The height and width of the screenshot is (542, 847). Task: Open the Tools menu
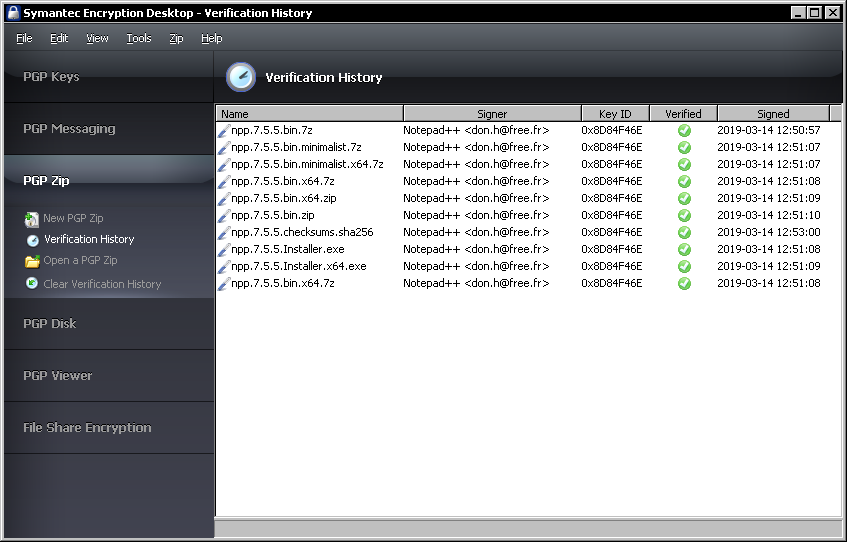(139, 38)
